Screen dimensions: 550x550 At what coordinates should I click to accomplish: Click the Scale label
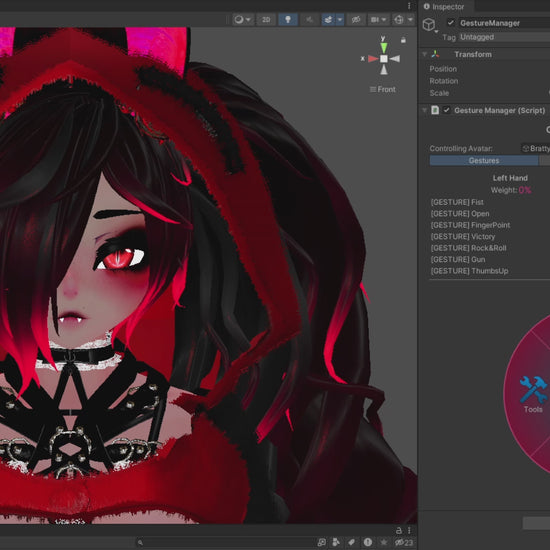(439, 93)
